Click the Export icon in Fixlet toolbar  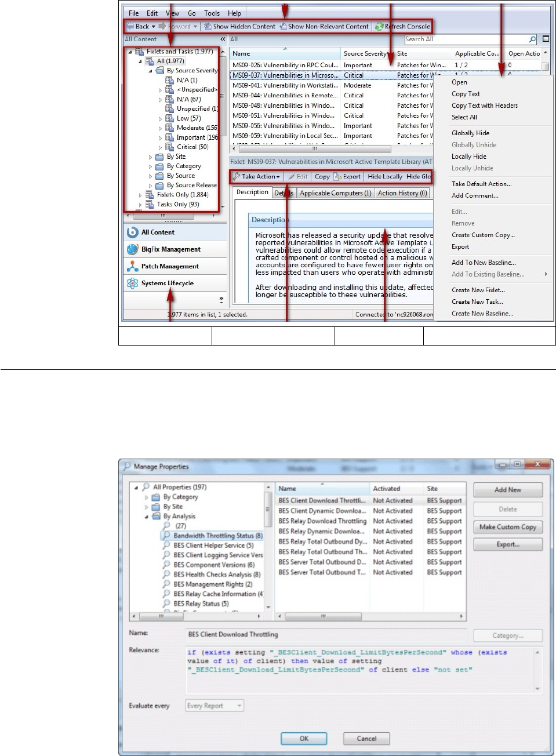point(337,176)
